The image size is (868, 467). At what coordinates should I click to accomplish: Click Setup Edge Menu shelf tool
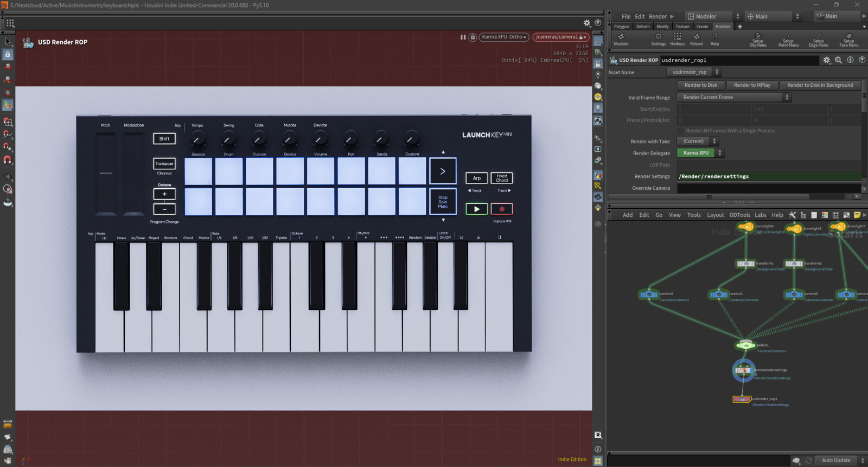click(819, 40)
